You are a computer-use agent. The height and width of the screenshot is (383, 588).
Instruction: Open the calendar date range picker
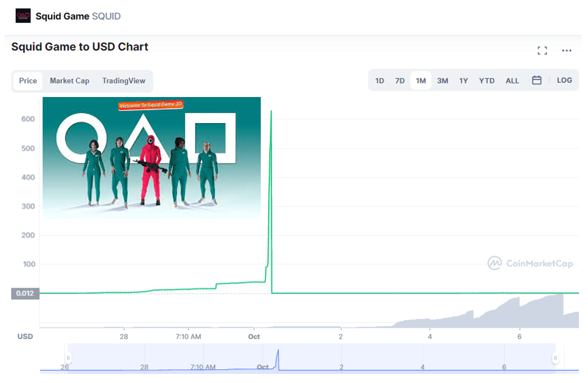[537, 80]
